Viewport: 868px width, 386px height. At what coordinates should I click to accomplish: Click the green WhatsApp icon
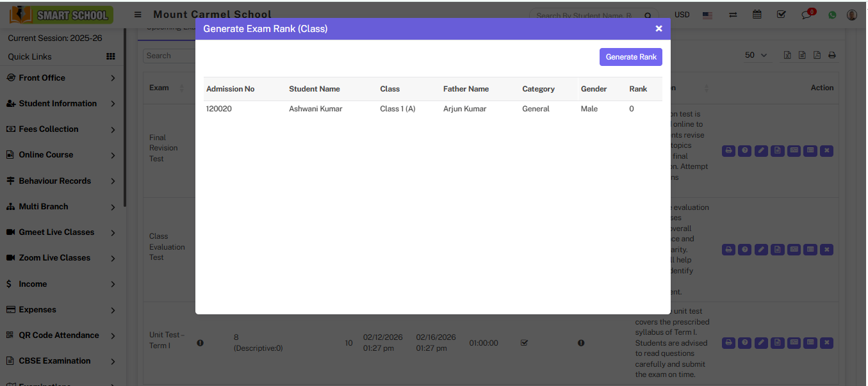tap(832, 15)
